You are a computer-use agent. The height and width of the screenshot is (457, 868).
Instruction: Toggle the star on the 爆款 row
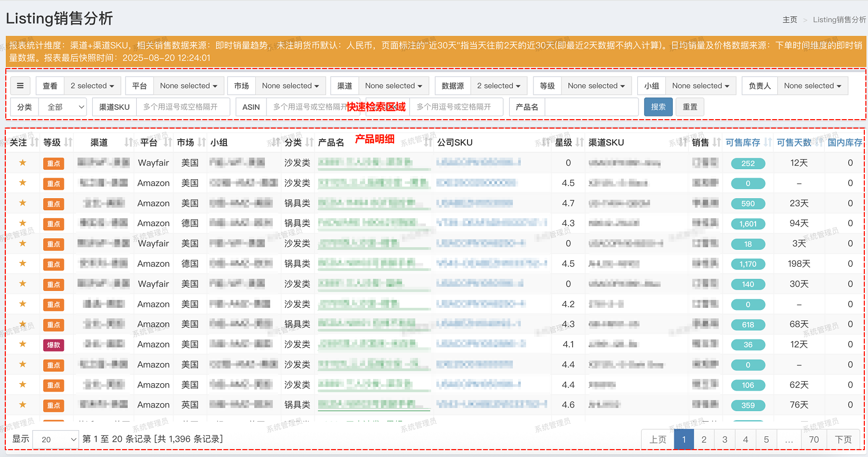[23, 344]
